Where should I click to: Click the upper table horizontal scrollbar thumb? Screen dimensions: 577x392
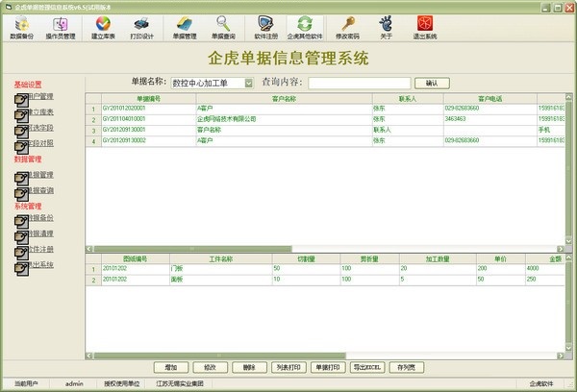(192, 249)
